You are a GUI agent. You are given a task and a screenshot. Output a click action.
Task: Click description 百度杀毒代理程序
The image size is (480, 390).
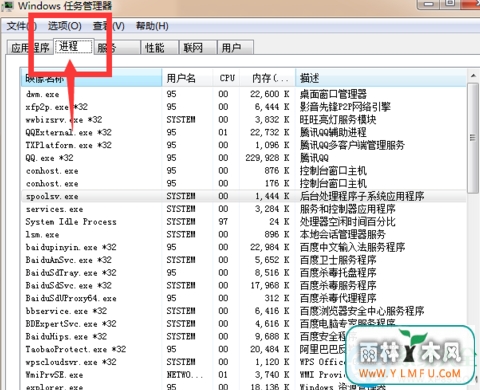[338, 298]
